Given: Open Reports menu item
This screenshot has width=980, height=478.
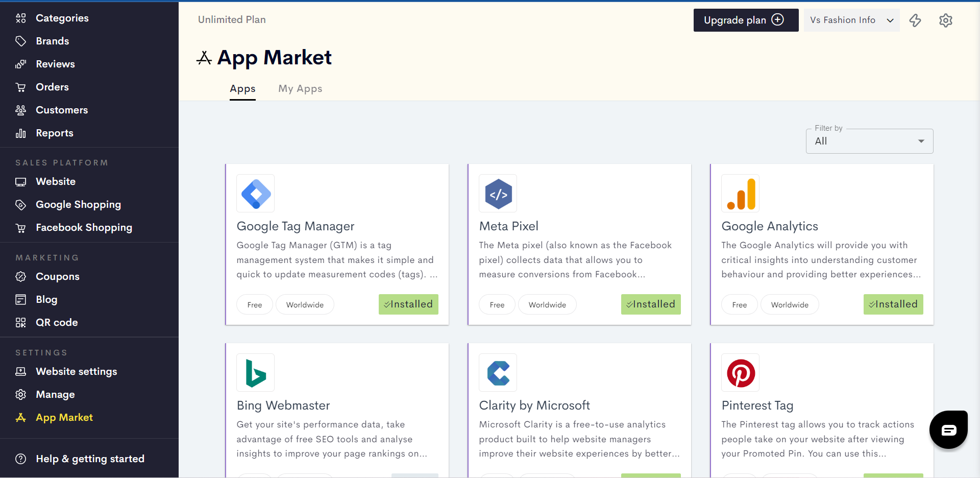Looking at the screenshot, I should 55,133.
